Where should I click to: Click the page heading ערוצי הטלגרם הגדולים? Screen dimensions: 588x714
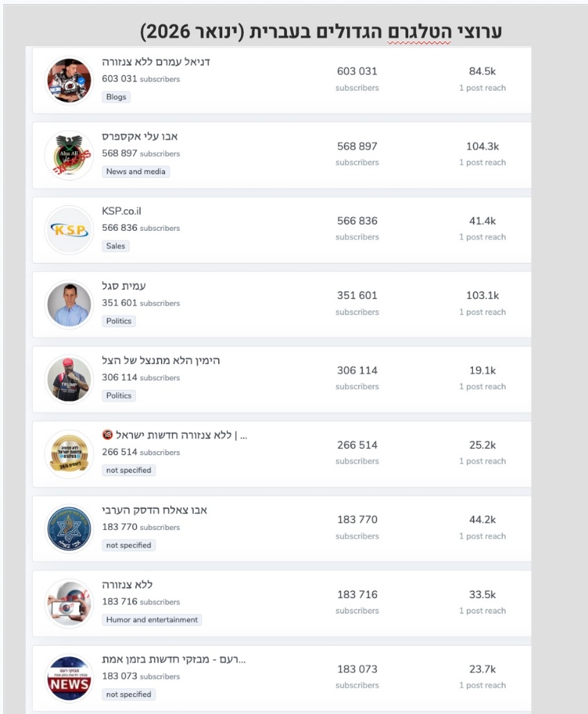pyautogui.click(x=320, y=31)
